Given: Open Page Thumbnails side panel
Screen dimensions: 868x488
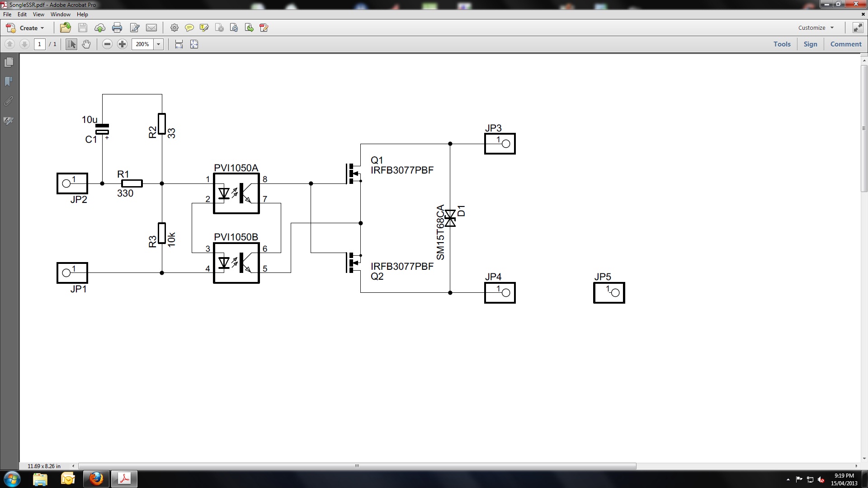Looking at the screenshot, I should [9, 62].
